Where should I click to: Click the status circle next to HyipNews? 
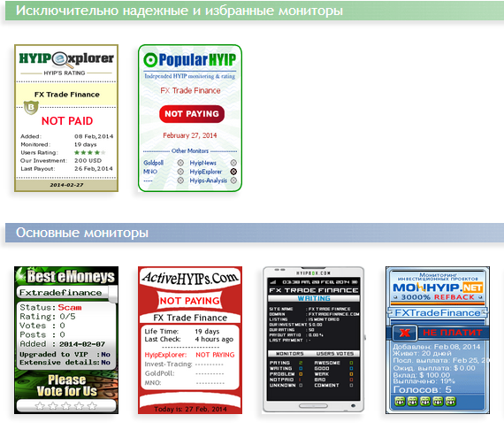coord(233,163)
